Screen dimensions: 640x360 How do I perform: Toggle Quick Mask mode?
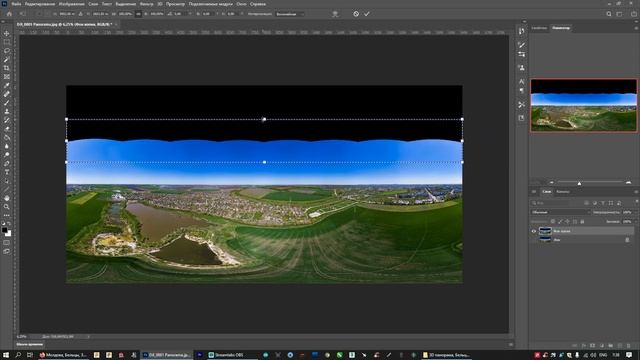pos(7,242)
